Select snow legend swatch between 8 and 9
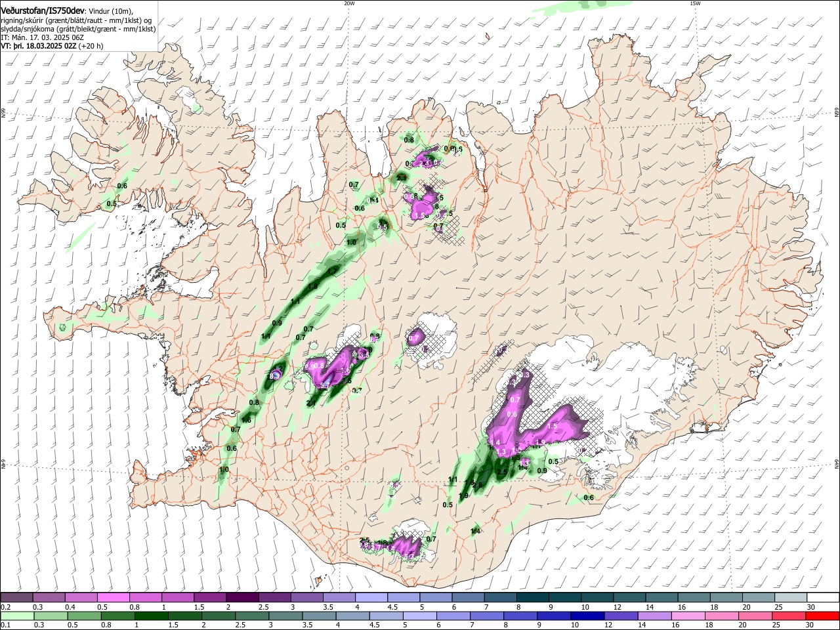This screenshot has width=840, height=630. coord(532,598)
